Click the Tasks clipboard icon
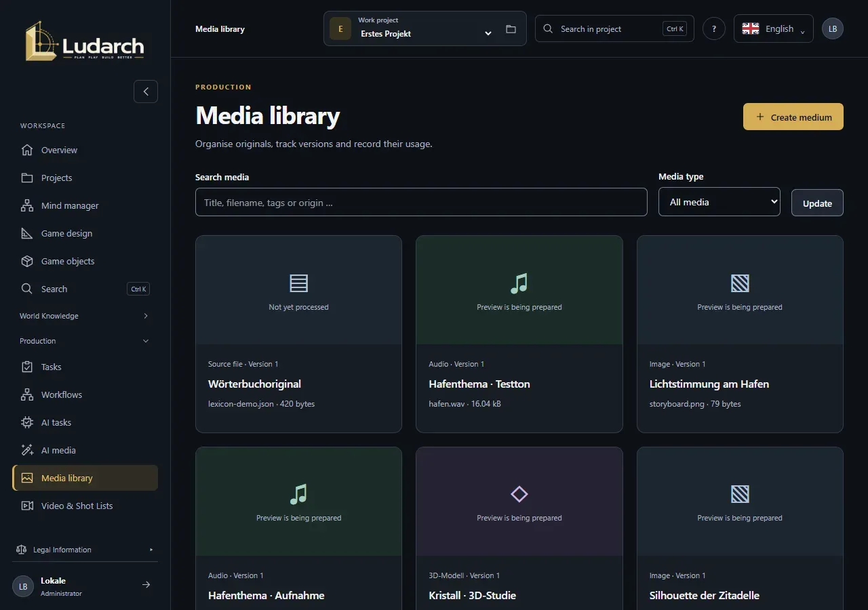This screenshot has height=610, width=868. click(x=27, y=367)
